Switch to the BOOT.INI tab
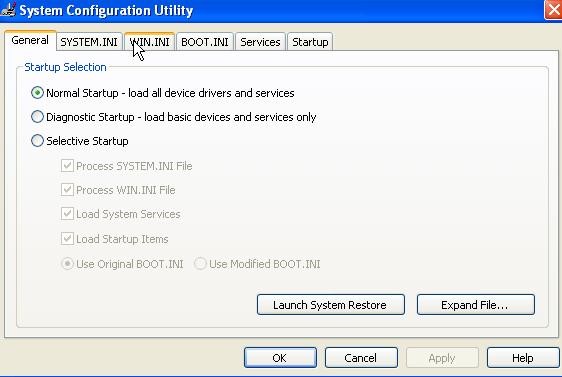 (x=205, y=42)
